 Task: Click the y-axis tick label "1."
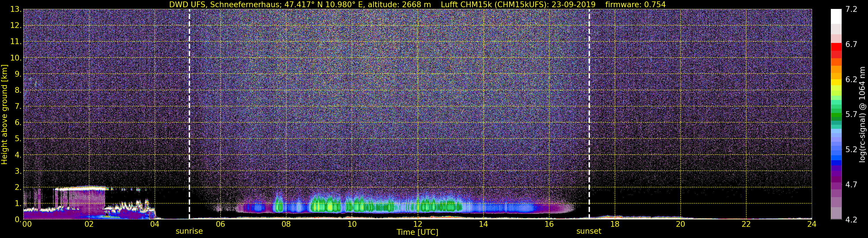pos(18,203)
